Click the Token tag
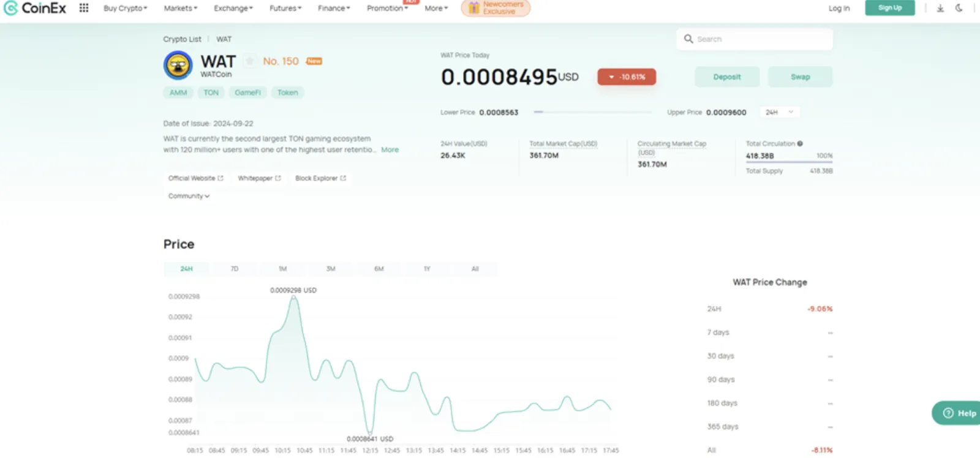The image size is (980, 458). point(287,92)
